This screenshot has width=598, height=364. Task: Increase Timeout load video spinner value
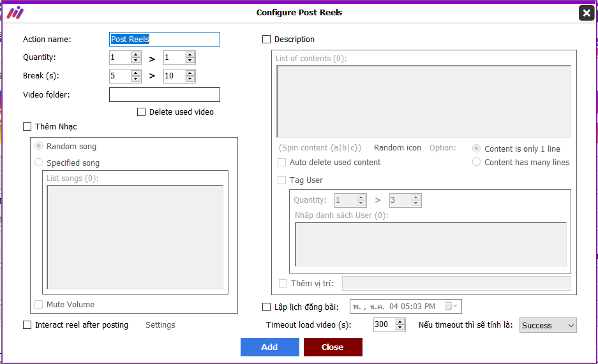click(400, 322)
